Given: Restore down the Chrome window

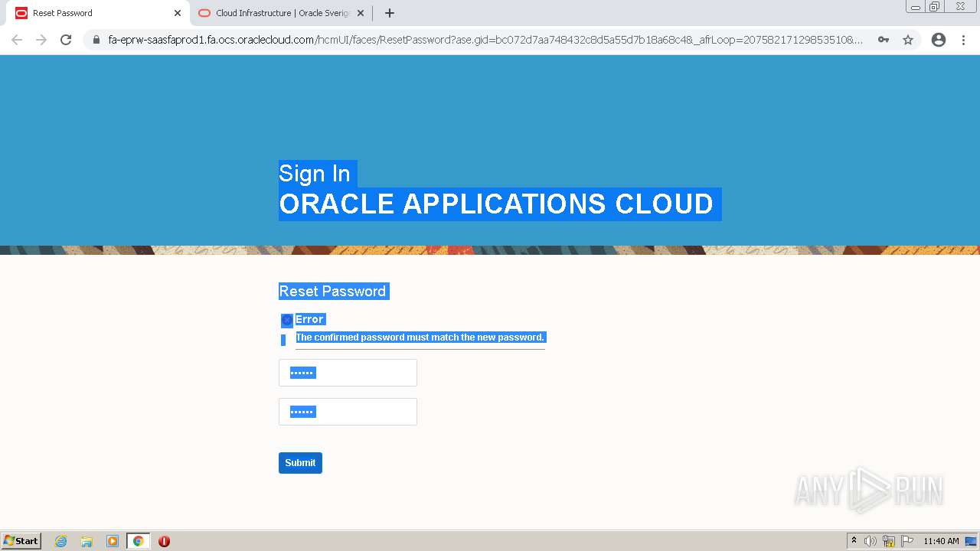Looking at the screenshot, I should coord(935,7).
